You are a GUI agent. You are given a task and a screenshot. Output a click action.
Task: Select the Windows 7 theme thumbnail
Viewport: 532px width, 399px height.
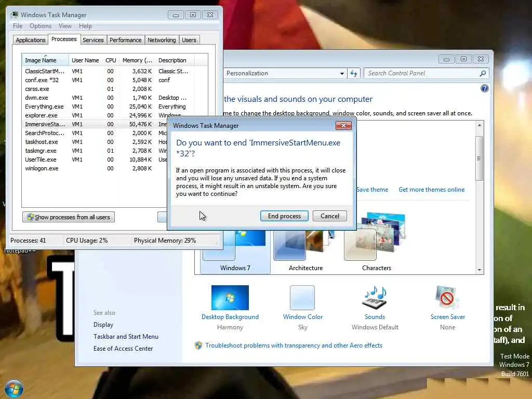[235, 251]
